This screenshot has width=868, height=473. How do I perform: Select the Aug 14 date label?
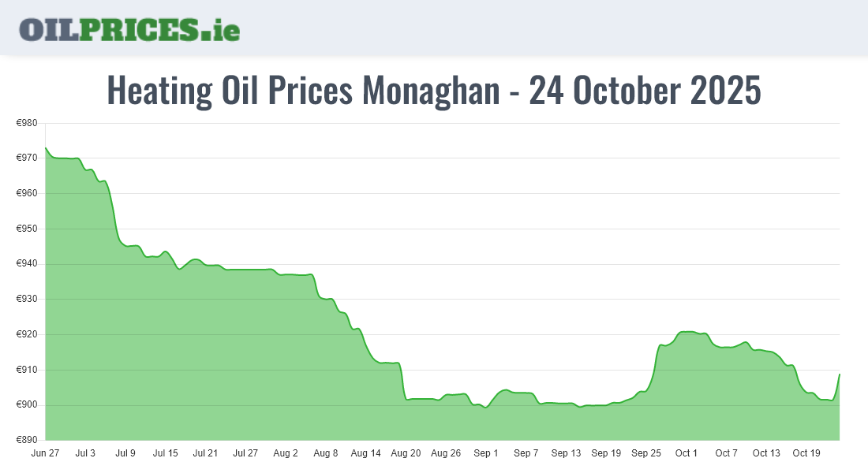[x=365, y=453]
